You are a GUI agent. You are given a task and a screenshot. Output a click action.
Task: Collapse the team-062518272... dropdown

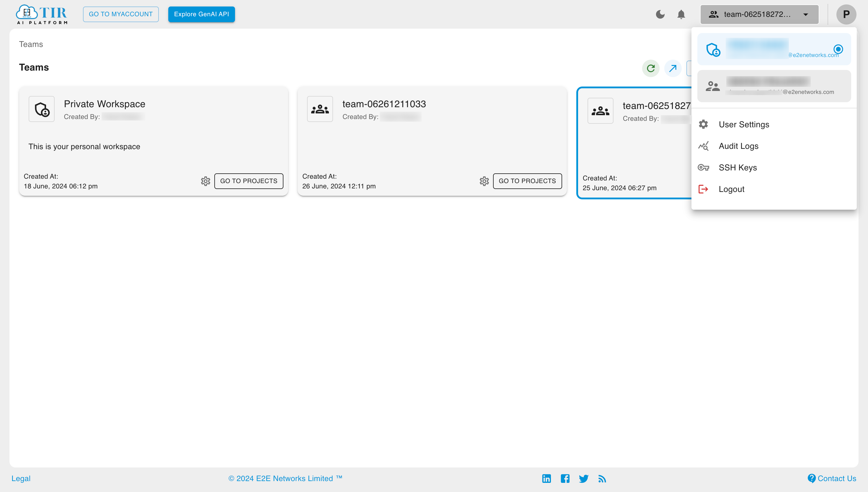pyautogui.click(x=759, y=14)
